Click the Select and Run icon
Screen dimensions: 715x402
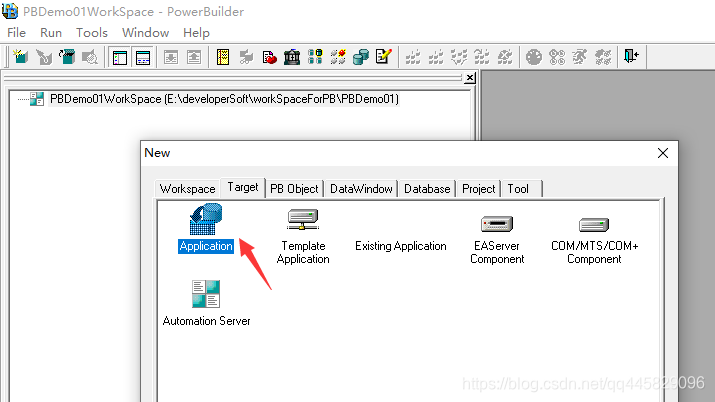(603, 57)
